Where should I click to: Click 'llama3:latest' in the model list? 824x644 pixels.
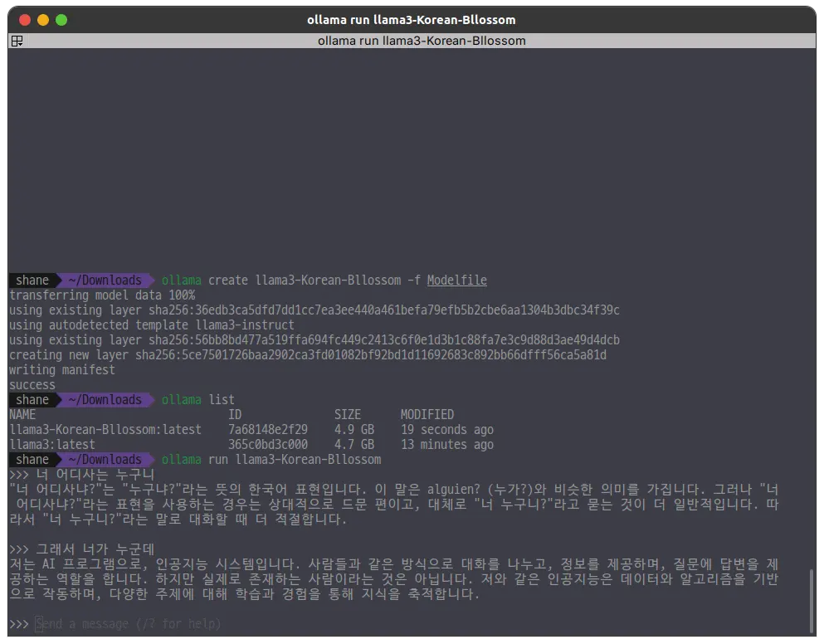pyautogui.click(x=52, y=444)
